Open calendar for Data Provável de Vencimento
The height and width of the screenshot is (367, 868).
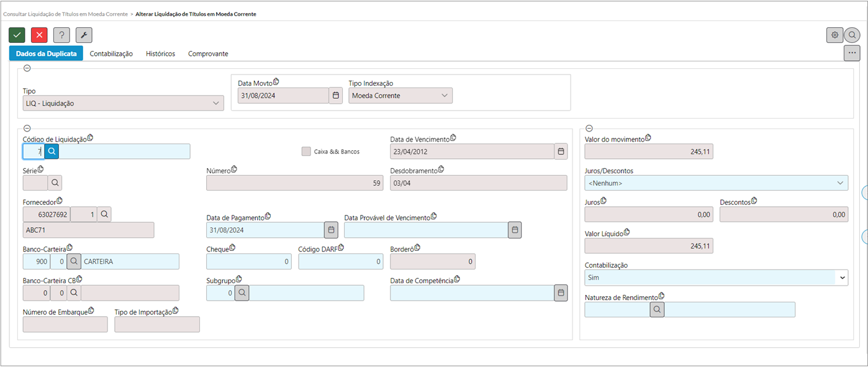(515, 230)
